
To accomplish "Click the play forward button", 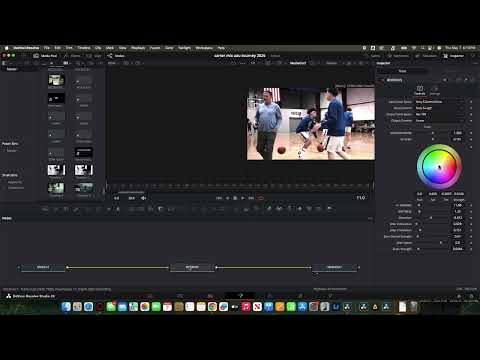I will [243, 198].
